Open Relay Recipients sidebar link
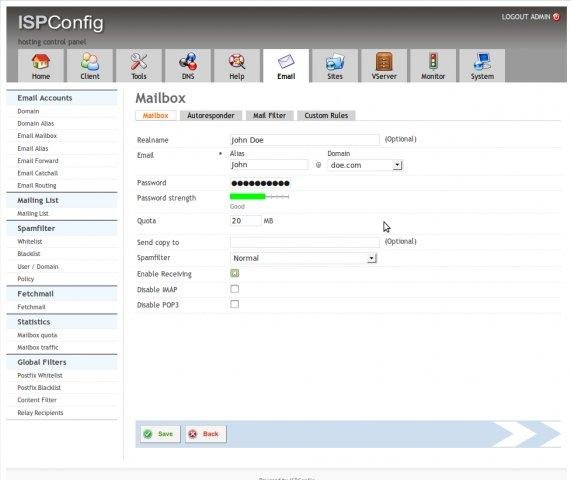The image size is (571, 480). (40, 413)
